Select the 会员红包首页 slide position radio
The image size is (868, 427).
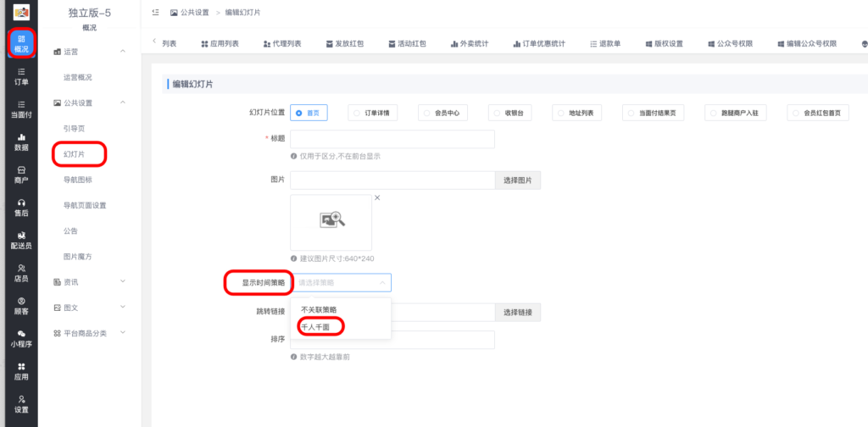click(818, 113)
